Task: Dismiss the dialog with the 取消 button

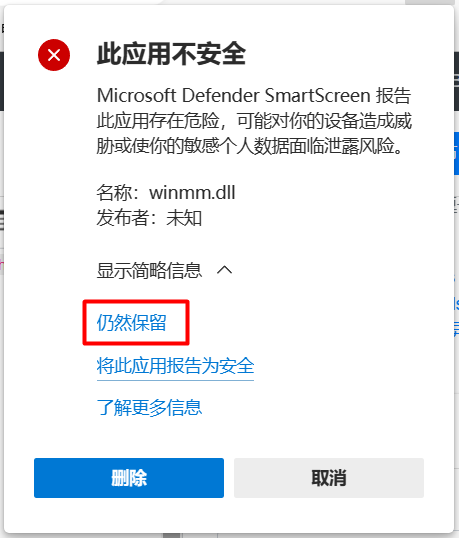Action: click(x=329, y=478)
